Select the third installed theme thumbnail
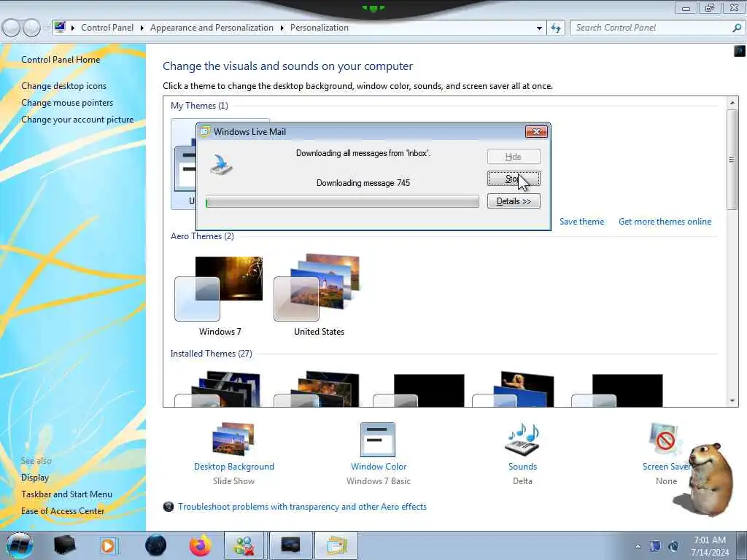 click(x=418, y=391)
